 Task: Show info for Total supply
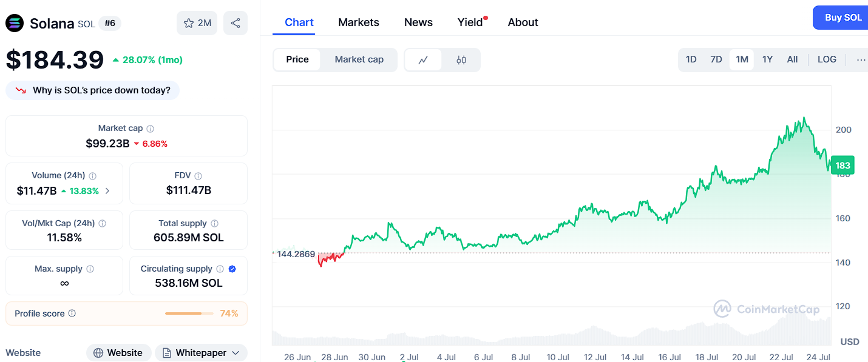click(x=214, y=223)
